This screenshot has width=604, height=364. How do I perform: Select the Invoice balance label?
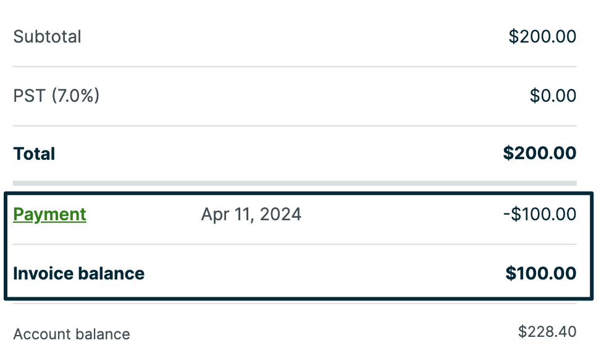pyautogui.click(x=79, y=273)
